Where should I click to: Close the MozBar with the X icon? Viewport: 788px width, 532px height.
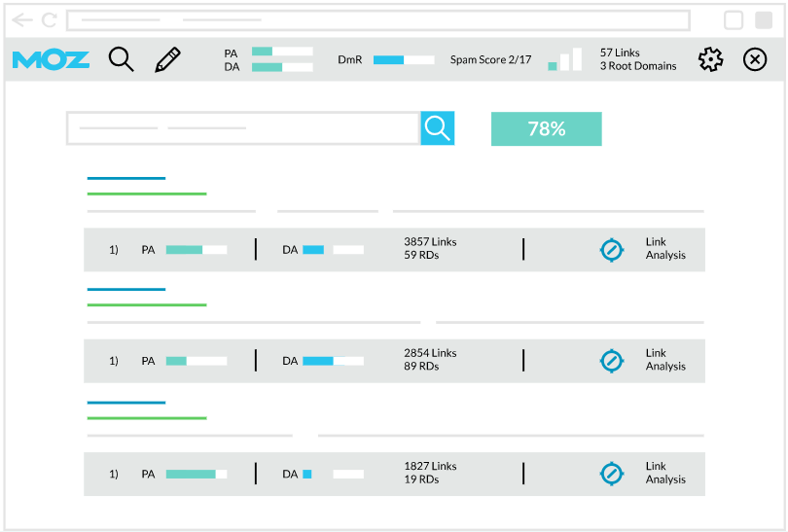coord(755,60)
